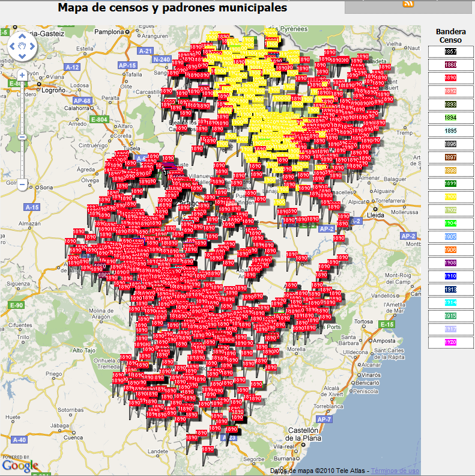Click the hand icon in pan control

pos(22,46)
